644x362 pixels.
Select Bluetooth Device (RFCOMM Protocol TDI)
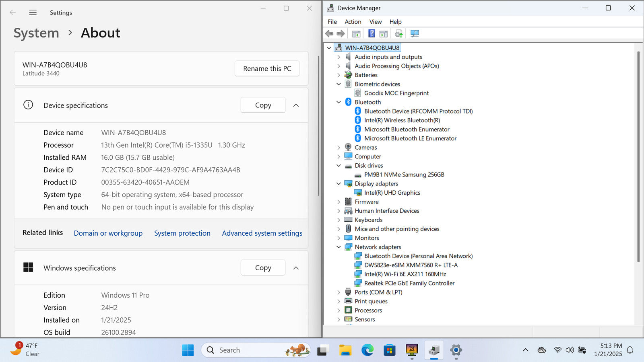(x=419, y=111)
